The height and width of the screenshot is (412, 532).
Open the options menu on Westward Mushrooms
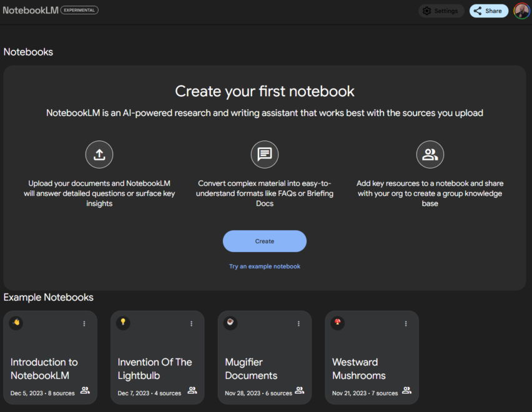point(406,323)
